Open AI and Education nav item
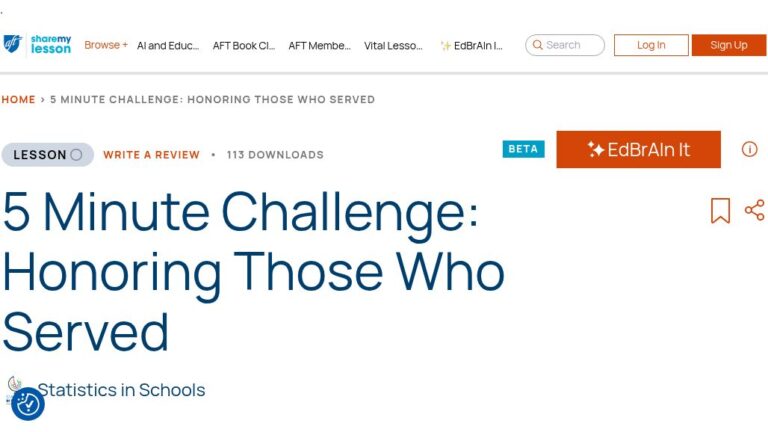Image resolution: width=768 pixels, height=432 pixels. click(x=168, y=45)
